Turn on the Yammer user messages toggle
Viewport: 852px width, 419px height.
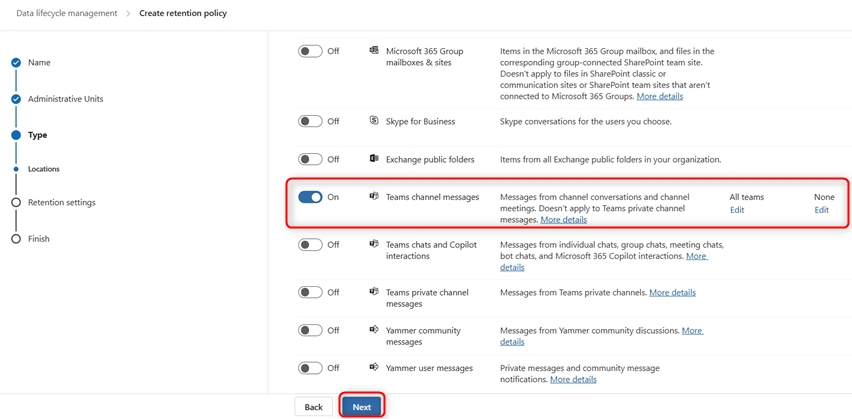[x=310, y=368]
